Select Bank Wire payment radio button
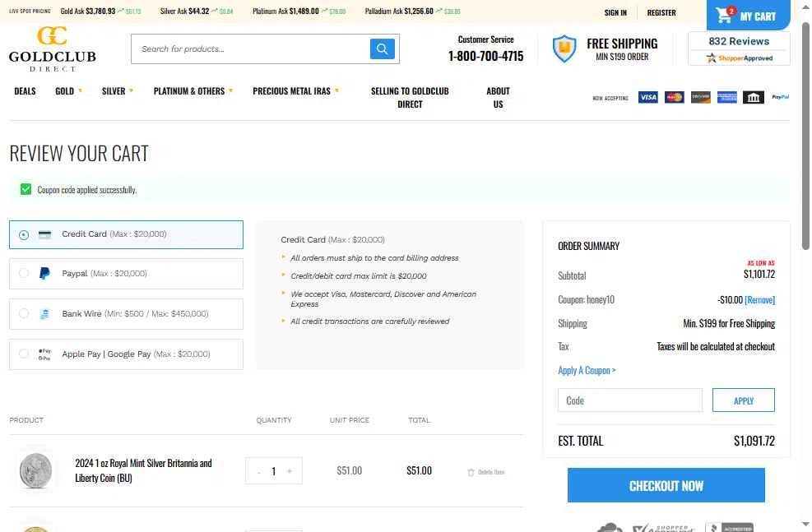Screen dimensions: 812x532 (24, 313)
